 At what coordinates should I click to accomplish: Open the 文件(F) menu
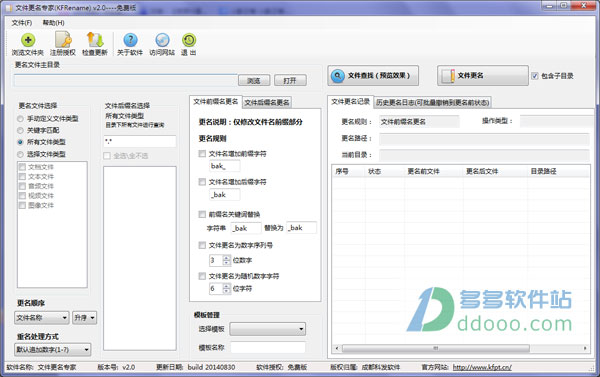click(21, 23)
